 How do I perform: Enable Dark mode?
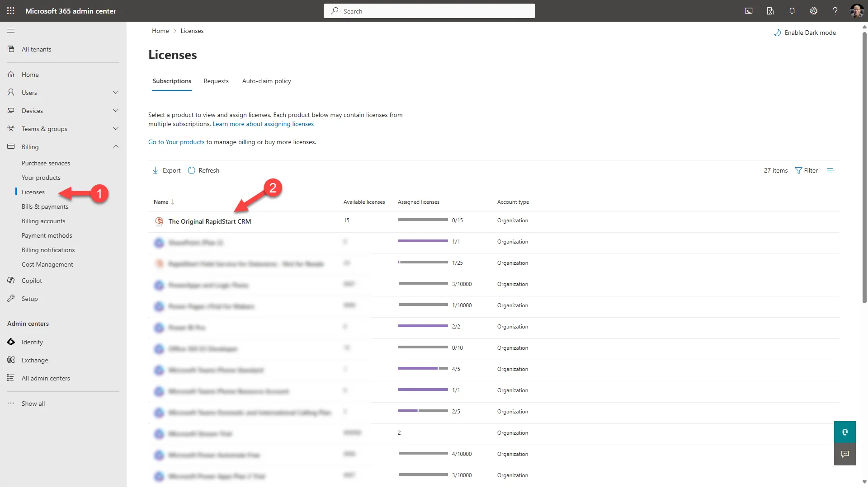805,33
